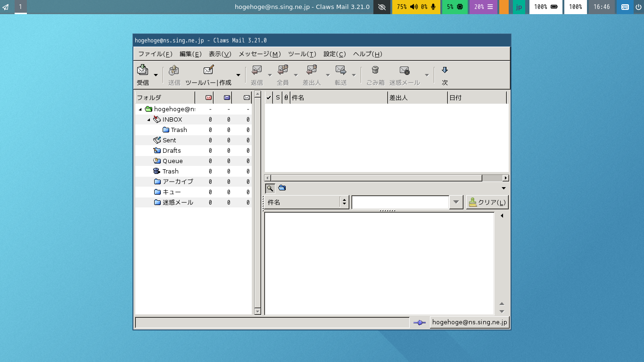Toggle the folder-recursive search icon

point(282,188)
